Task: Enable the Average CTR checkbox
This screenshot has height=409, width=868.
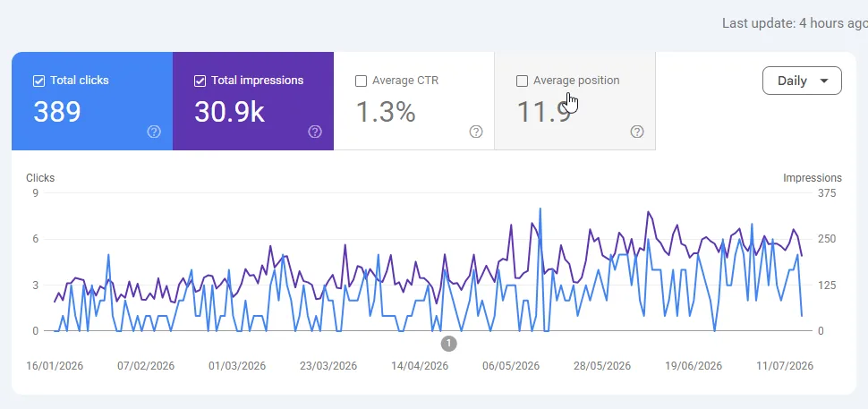Action: tap(361, 81)
